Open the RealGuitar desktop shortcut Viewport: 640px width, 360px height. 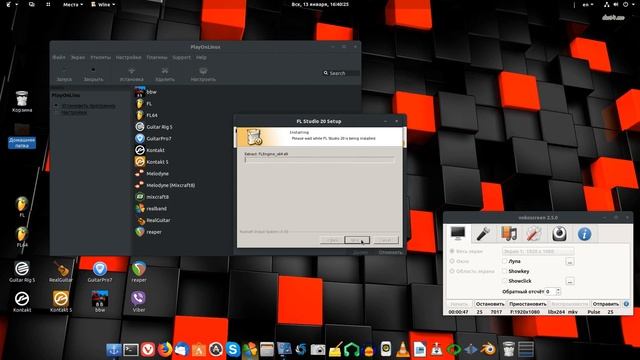61,272
